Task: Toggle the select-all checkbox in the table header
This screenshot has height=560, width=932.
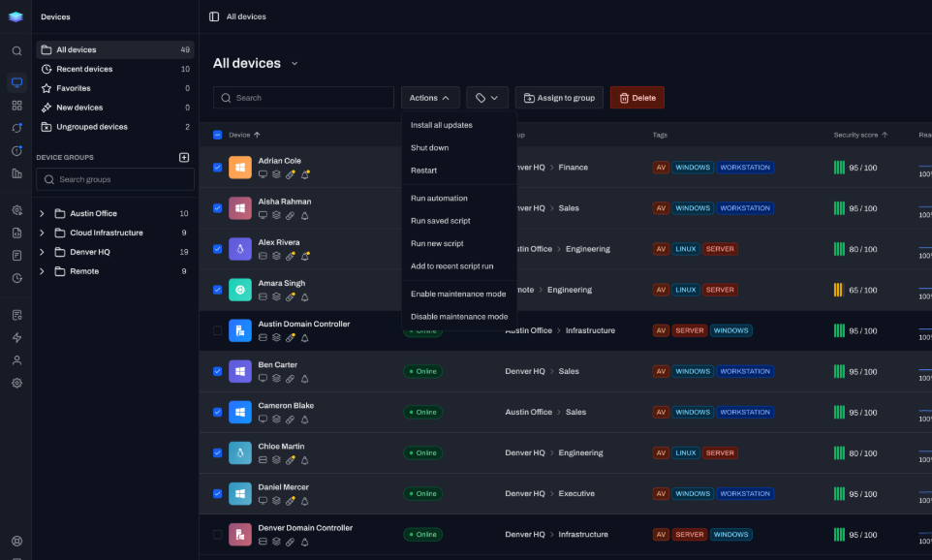Action: pos(218,135)
